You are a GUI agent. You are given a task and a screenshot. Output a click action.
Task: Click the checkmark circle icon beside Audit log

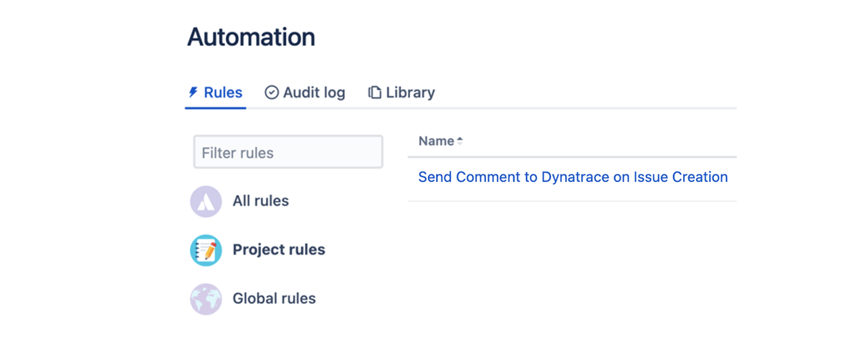[271, 92]
